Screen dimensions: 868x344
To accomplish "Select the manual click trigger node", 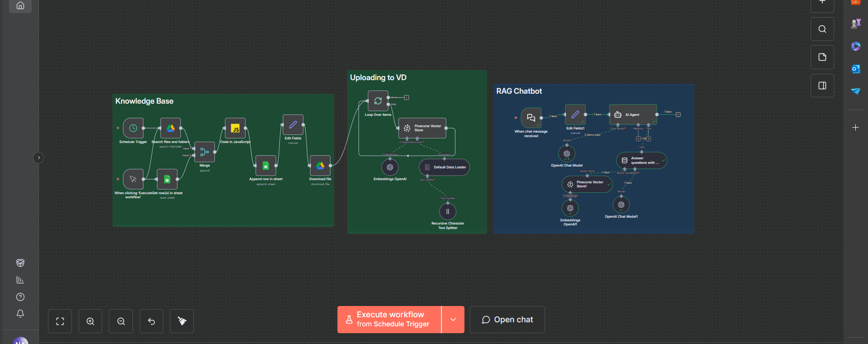I will [x=133, y=179].
